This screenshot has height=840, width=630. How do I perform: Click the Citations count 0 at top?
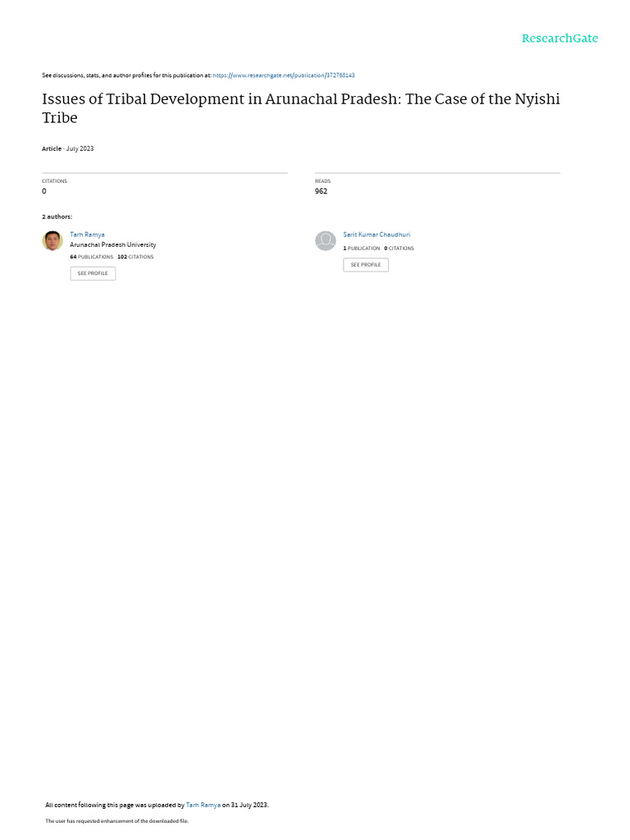coord(44,191)
